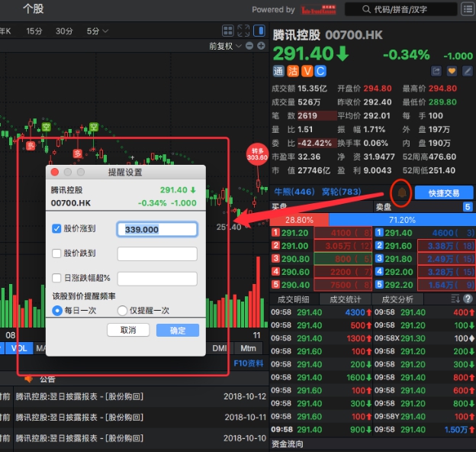
Task: Enable the 股价涨到 checkbox
Action: 56,228
